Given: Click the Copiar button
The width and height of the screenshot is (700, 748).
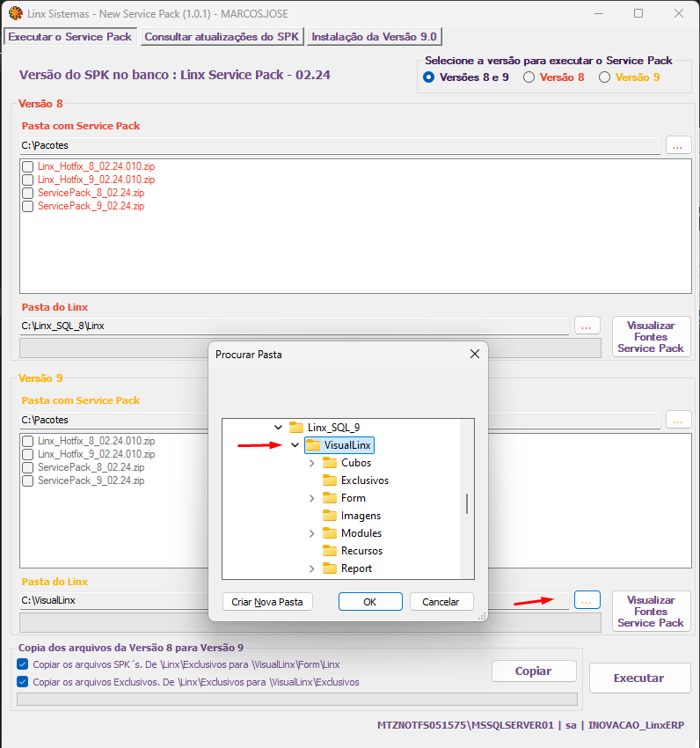Looking at the screenshot, I should pyautogui.click(x=534, y=671).
